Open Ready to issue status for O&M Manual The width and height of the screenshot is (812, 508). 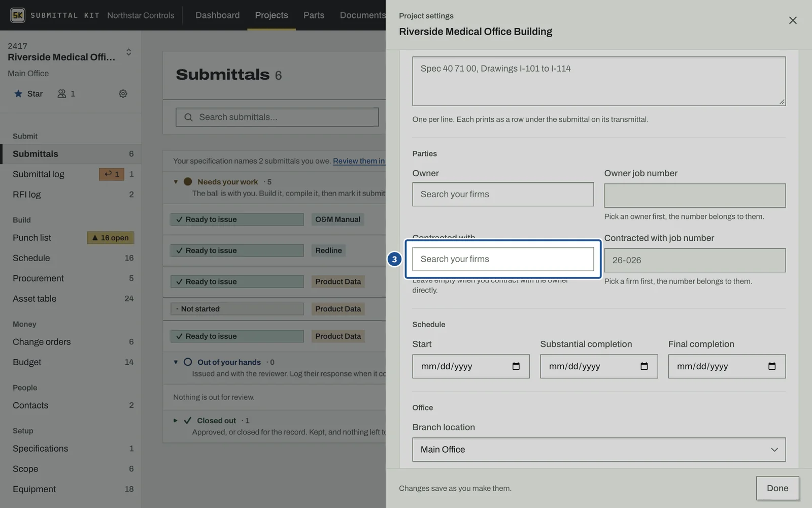click(x=237, y=219)
